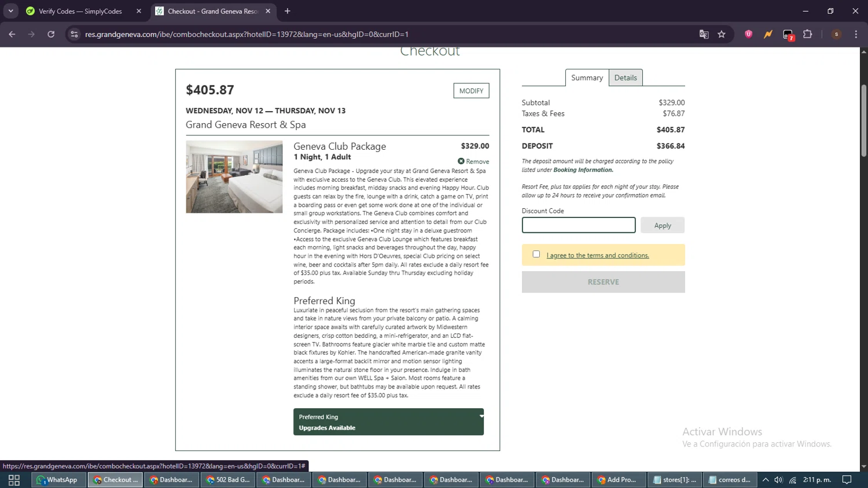Click the DEPOSIT $366.84 amount
868x488 pixels.
pos(671,146)
